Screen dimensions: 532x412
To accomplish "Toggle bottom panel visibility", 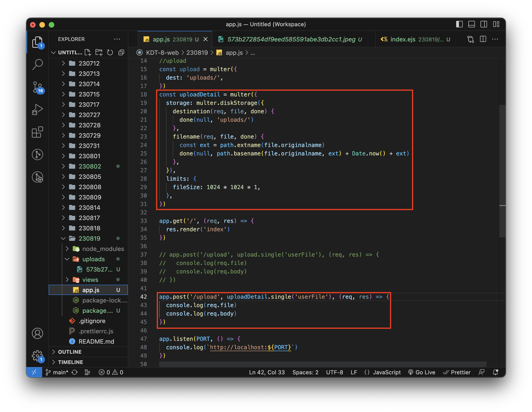I will tap(472, 24).
